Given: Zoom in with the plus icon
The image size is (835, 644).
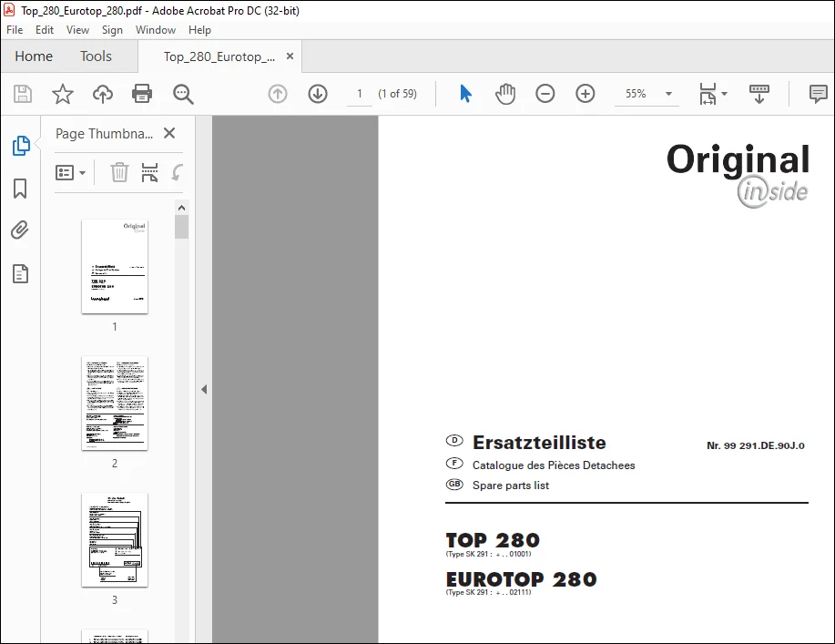Looking at the screenshot, I should coord(586,94).
